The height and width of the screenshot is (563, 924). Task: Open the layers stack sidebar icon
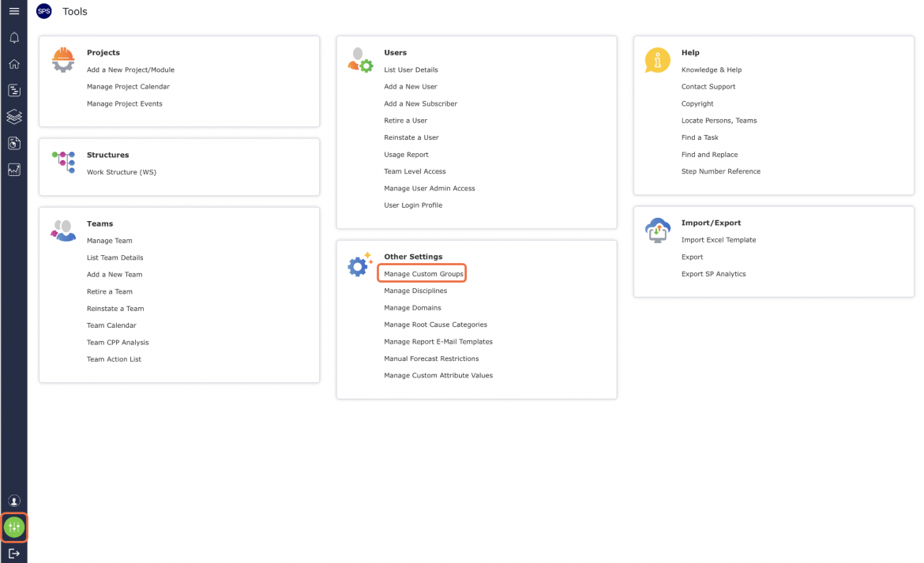coord(14,117)
